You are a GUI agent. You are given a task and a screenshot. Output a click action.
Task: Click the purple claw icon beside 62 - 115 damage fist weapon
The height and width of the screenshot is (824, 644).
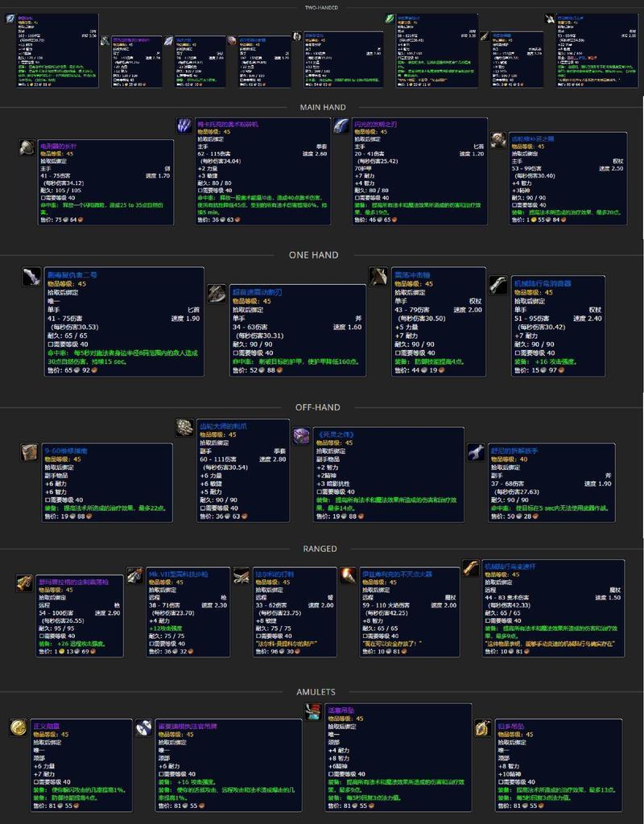(184, 126)
